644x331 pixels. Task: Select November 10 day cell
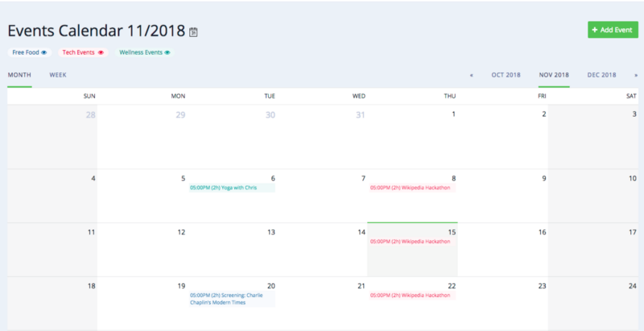point(593,197)
